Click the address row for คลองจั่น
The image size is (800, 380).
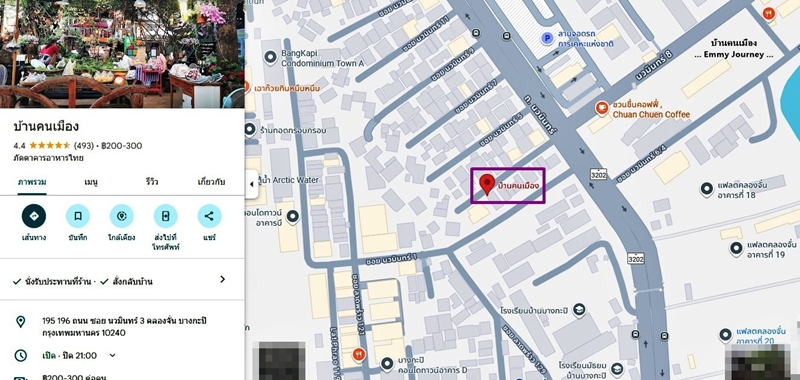[122, 327]
